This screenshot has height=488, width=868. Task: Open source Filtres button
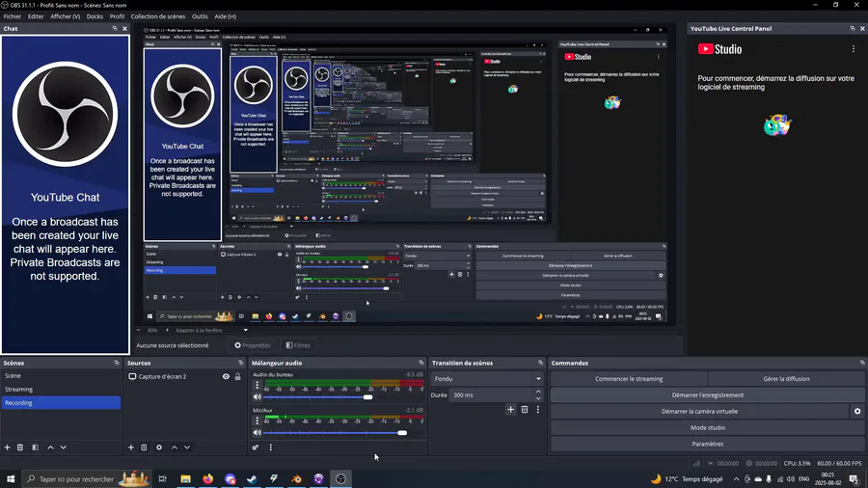pos(298,345)
